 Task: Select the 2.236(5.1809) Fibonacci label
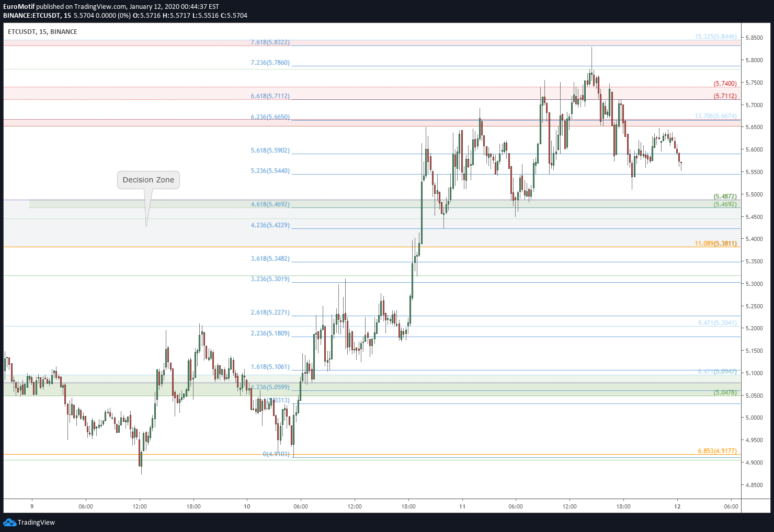(270, 333)
